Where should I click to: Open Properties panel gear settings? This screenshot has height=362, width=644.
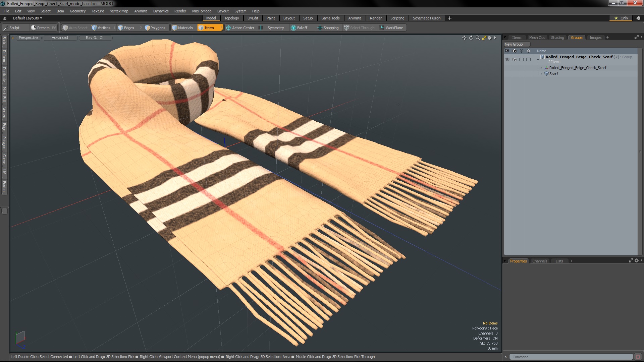click(637, 260)
